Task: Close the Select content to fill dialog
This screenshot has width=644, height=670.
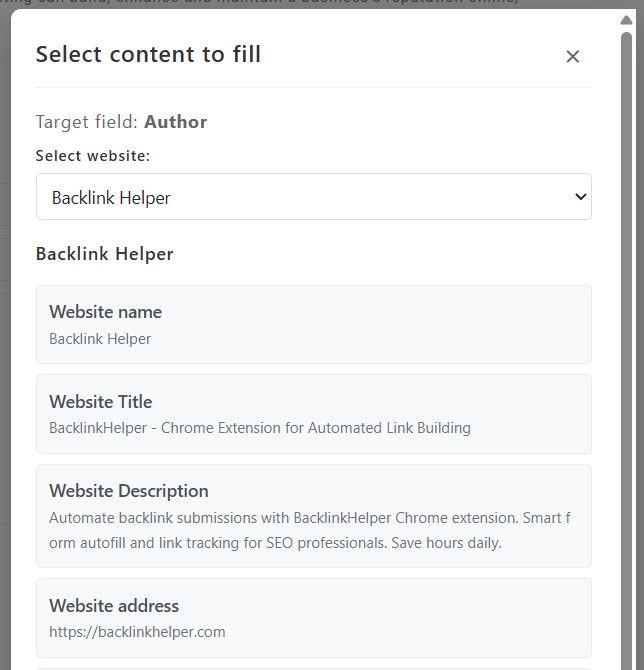Action: coord(572,57)
